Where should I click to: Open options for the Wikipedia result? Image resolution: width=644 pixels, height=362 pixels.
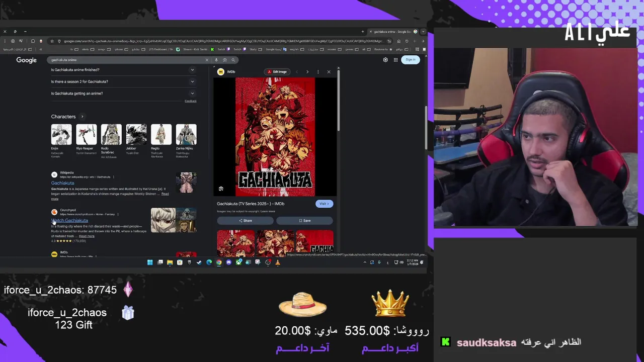point(114,177)
